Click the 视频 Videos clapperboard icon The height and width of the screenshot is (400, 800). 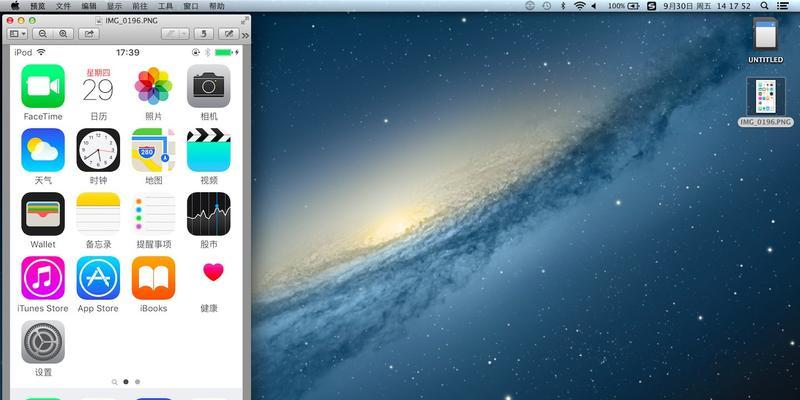point(209,150)
